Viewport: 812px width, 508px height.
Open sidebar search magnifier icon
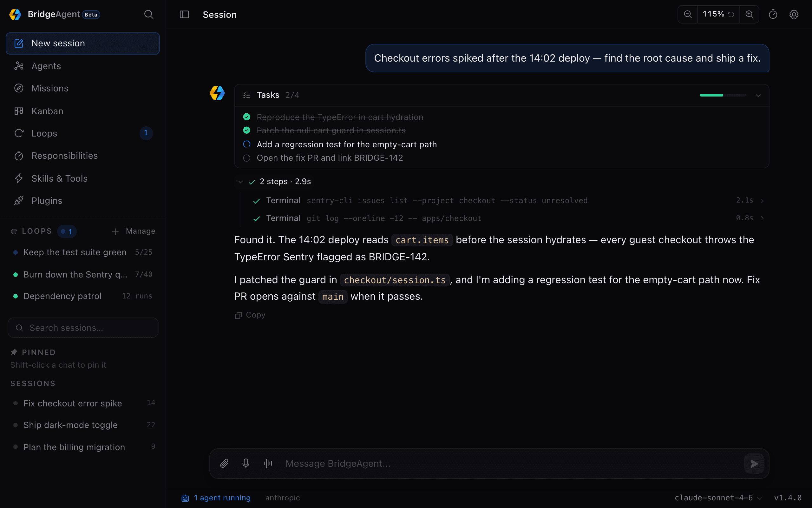[x=149, y=15]
